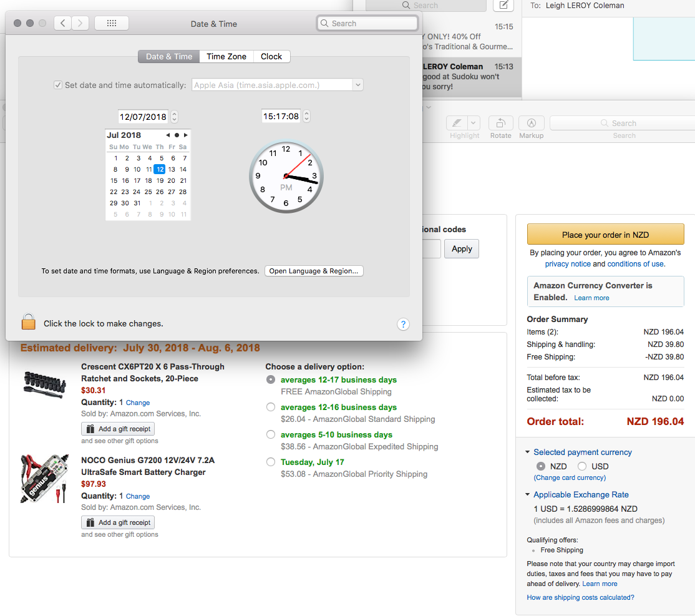The image size is (695, 616).
Task: Click the System Preferences search field
Action: (x=367, y=24)
